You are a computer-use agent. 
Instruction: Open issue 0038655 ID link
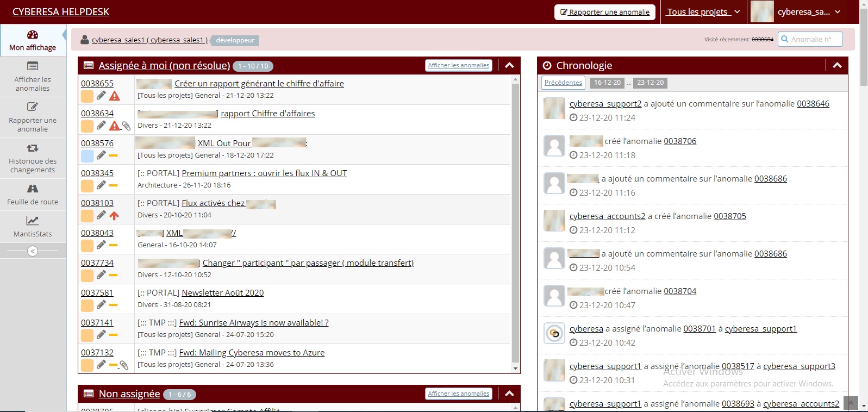pos(97,83)
